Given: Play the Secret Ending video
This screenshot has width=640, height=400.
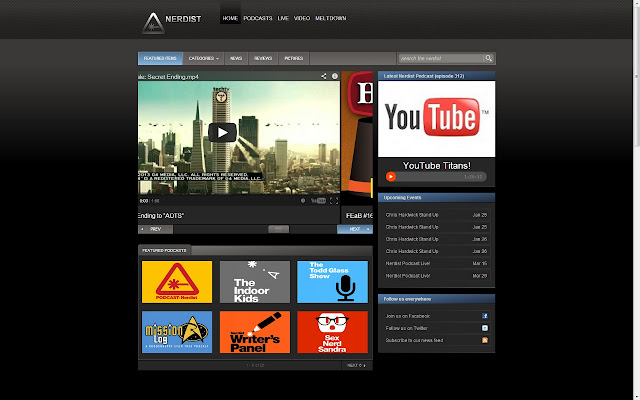Looking at the screenshot, I should (x=222, y=133).
